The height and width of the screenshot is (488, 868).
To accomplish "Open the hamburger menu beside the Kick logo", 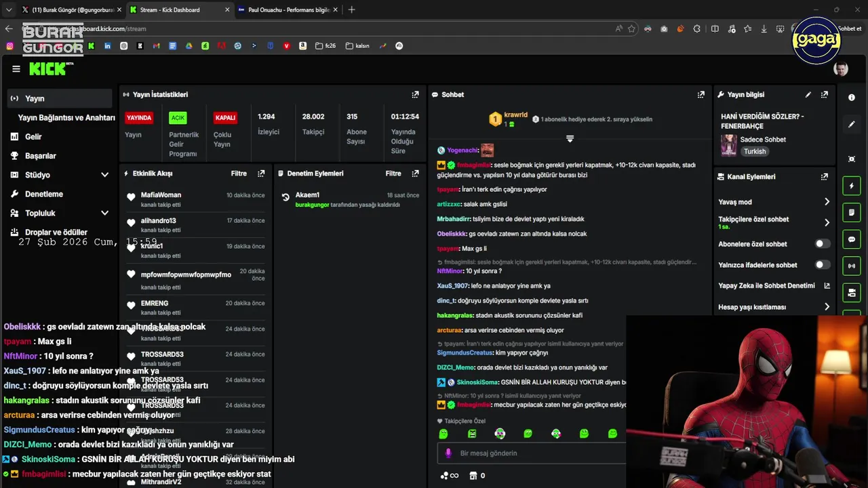I will [16, 68].
